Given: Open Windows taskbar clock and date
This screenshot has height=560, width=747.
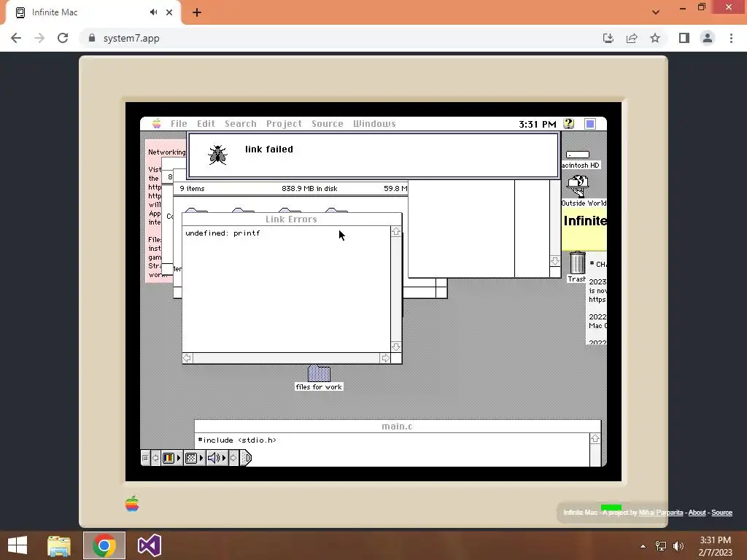Looking at the screenshot, I should click(x=715, y=546).
